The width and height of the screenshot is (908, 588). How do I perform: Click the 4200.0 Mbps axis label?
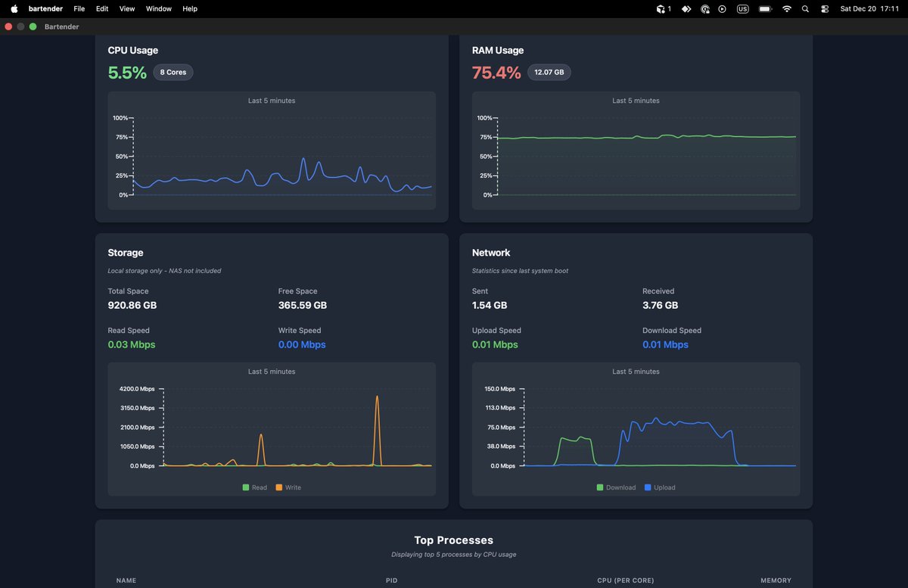(137, 389)
